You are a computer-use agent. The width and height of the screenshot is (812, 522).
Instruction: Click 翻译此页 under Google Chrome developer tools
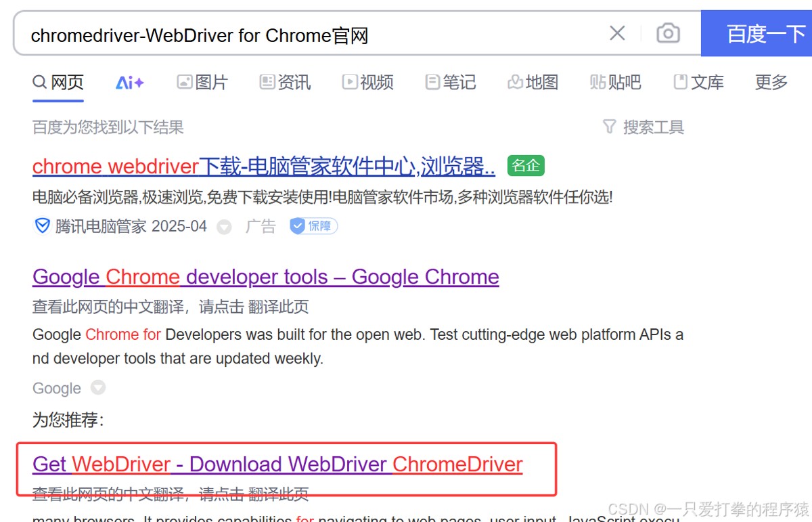[x=279, y=307]
